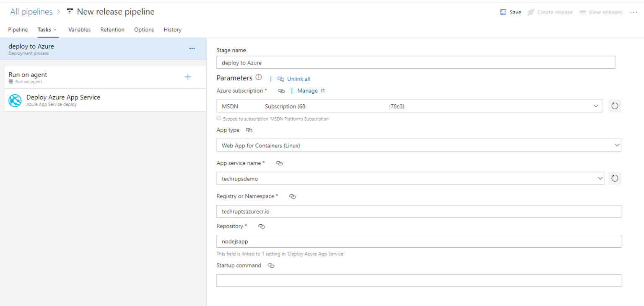Screen dimensions: 644x306
Task: Open the Tasks tab chevron menu
Action: pyautogui.click(x=55, y=29)
